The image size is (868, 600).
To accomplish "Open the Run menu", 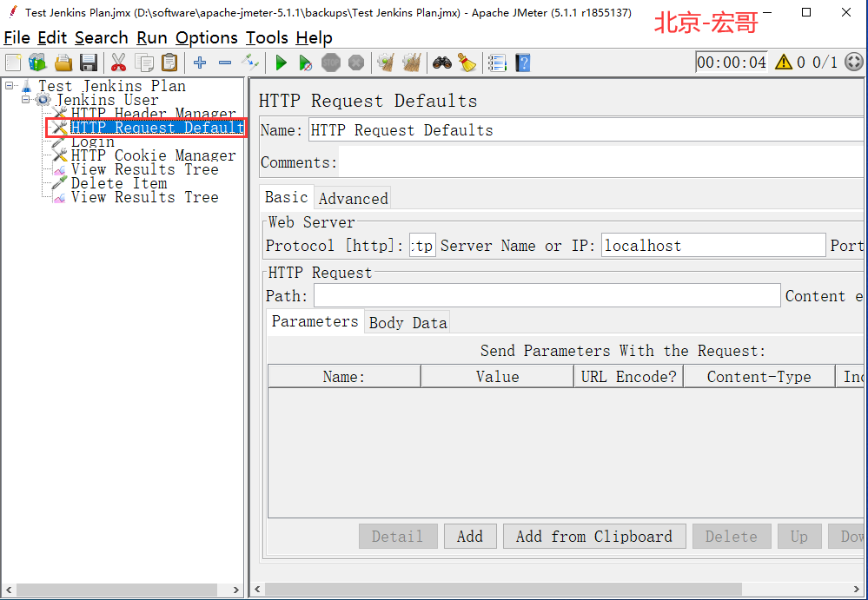I will (x=152, y=37).
